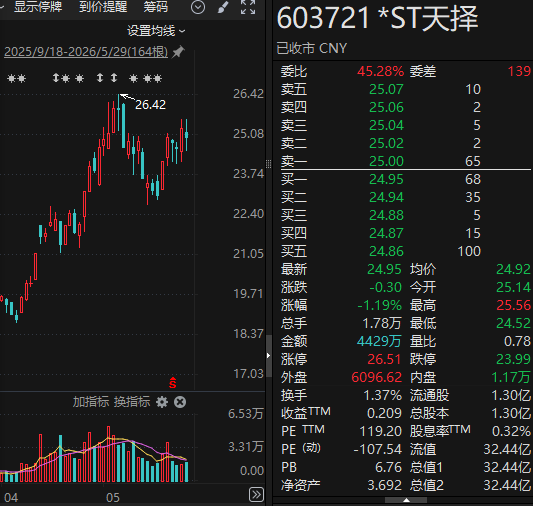Image resolution: width=533 pixels, height=506 pixels.
Task: Click the 换手 value 1.37%
Action: click(383, 395)
